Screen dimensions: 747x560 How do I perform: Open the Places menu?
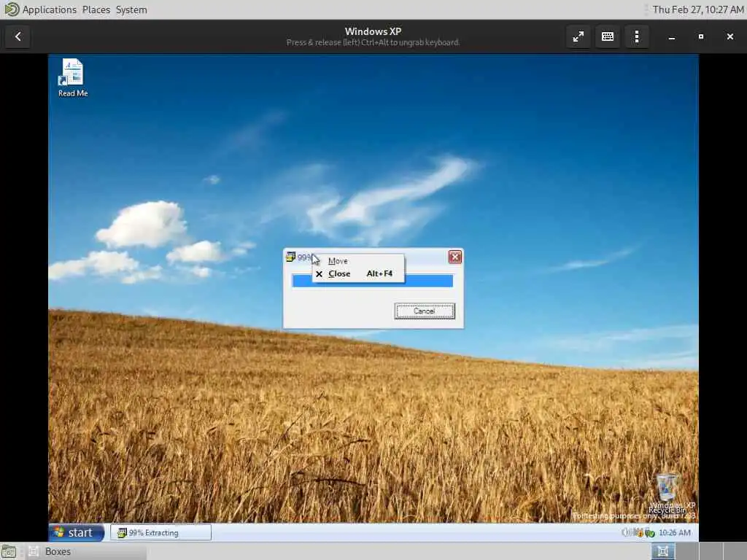pyautogui.click(x=96, y=9)
